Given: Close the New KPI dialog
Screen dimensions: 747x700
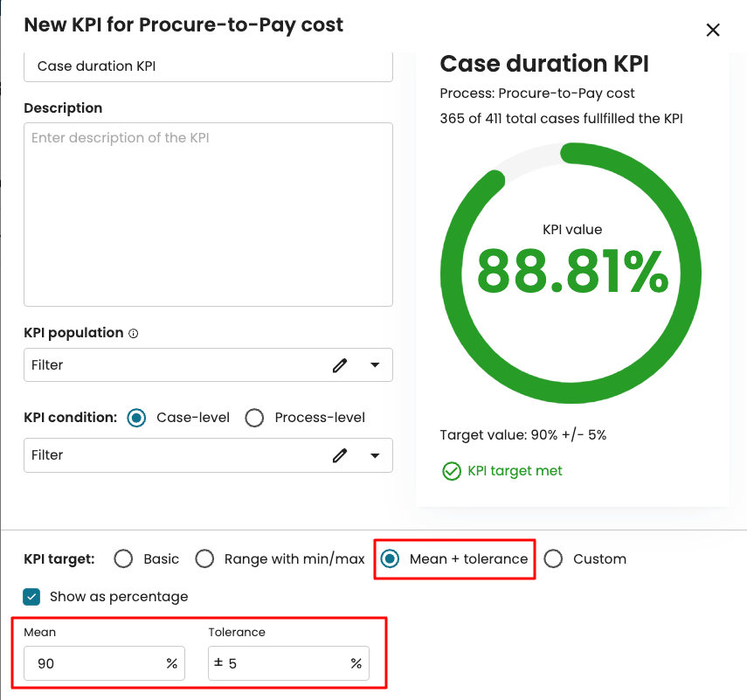Looking at the screenshot, I should click(713, 30).
